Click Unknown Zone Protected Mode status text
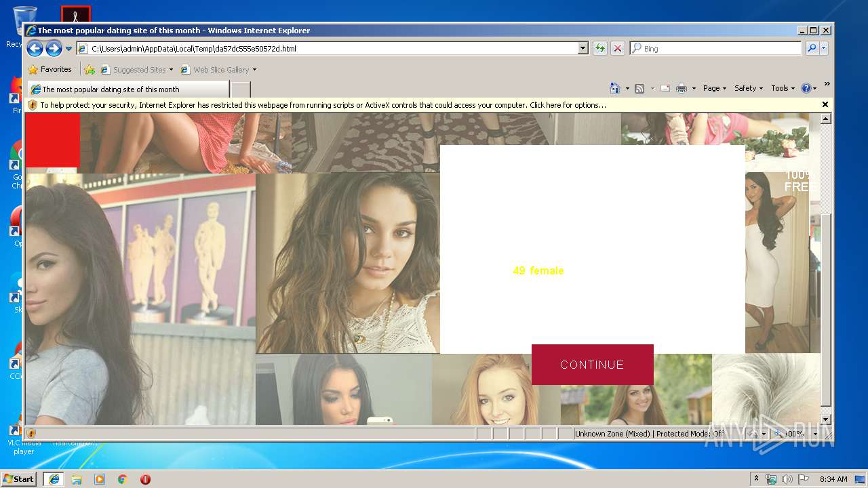This screenshot has height=488, width=868. click(649, 434)
